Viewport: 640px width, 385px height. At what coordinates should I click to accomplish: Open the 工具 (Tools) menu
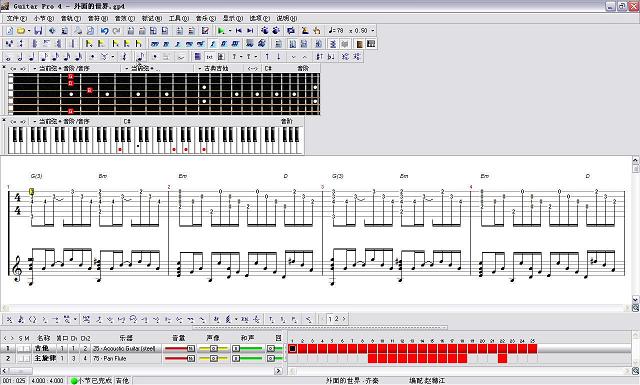tap(178, 18)
